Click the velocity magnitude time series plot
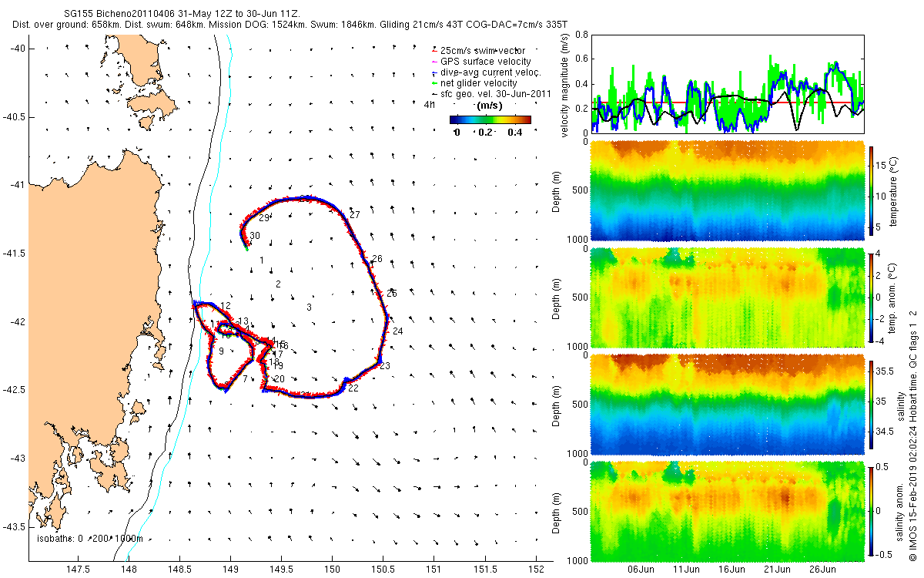The image size is (924, 578). click(728, 84)
